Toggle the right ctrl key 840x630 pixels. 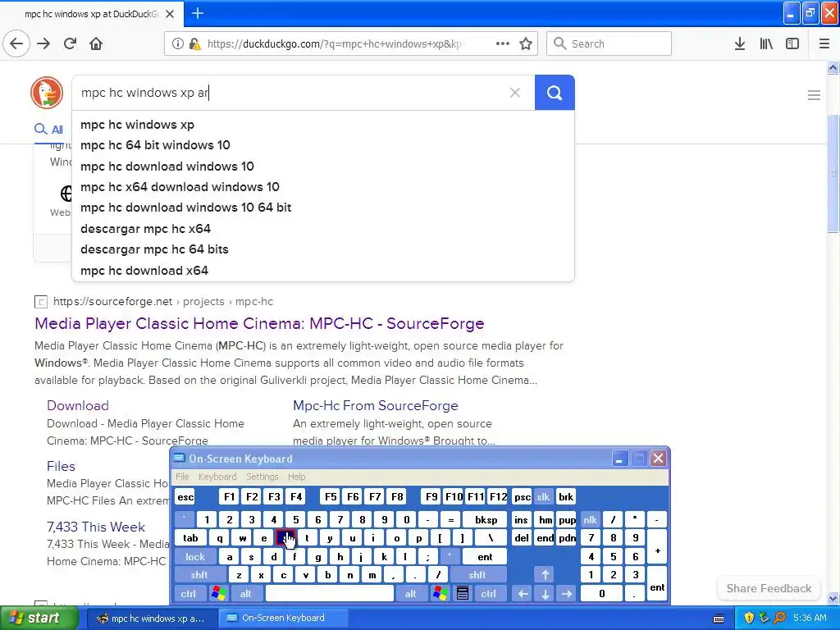click(488, 594)
